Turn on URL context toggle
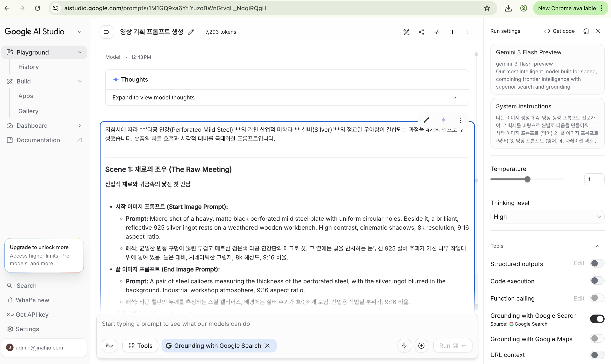Viewport: 611px width, 364px height. coord(597,355)
